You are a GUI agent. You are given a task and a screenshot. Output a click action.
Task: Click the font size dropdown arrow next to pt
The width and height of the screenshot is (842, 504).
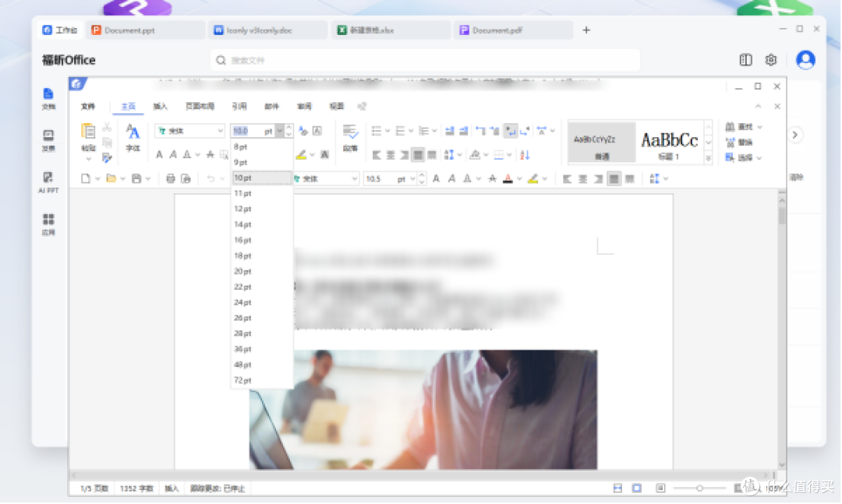pyautogui.click(x=280, y=131)
